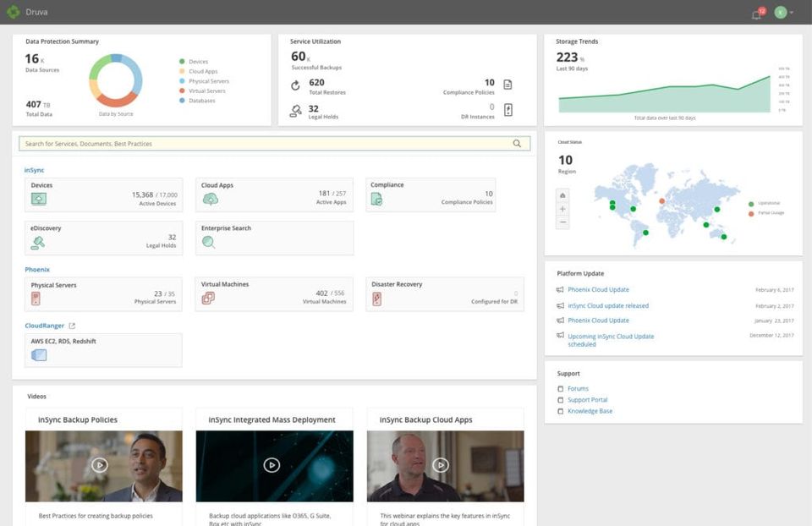Click the Physical Servers legend swatch
Image resolution: width=812 pixels, height=526 pixels.
(x=182, y=81)
